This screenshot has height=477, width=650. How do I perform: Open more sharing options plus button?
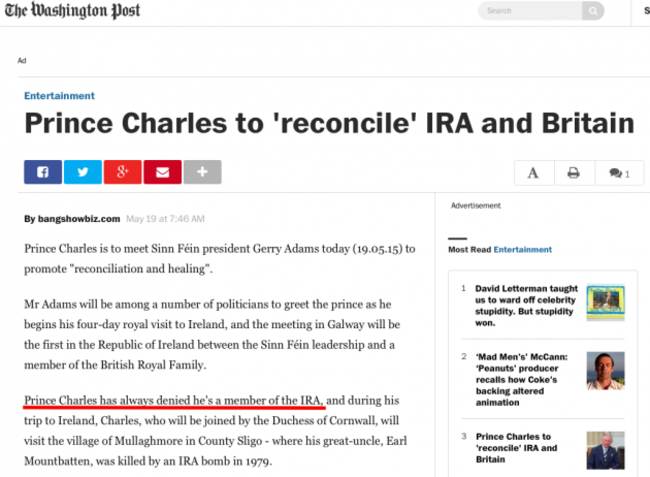[x=202, y=172]
